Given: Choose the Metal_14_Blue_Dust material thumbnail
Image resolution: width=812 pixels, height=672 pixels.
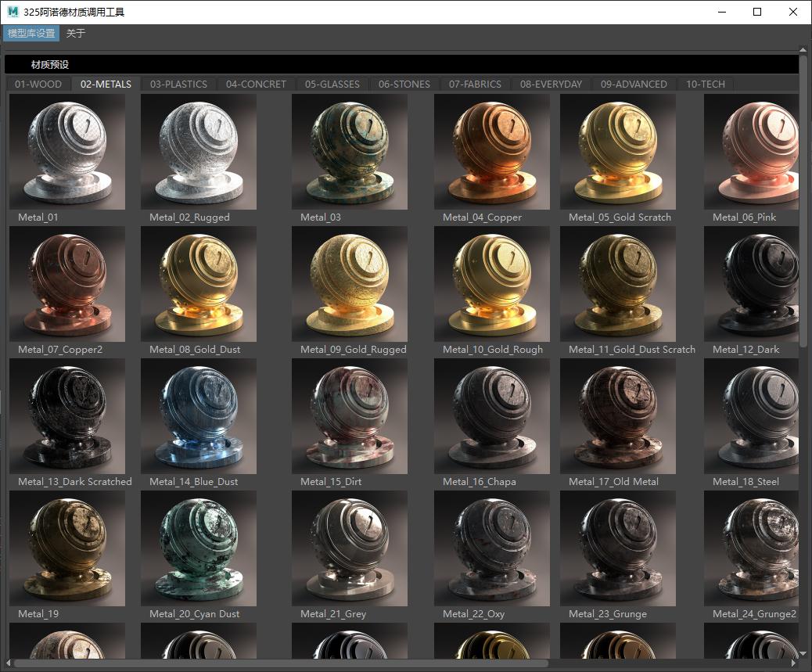Looking at the screenshot, I should tap(198, 416).
